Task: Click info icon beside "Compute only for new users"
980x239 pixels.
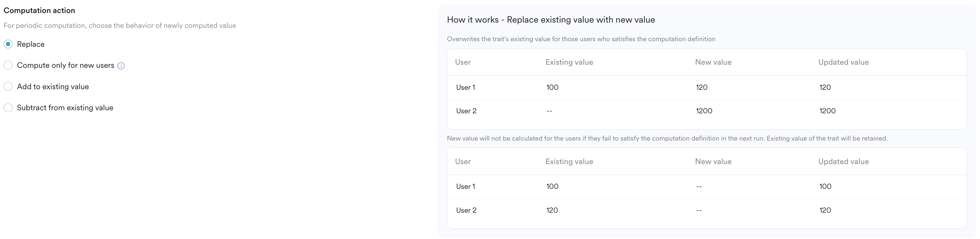Action: coord(121,66)
